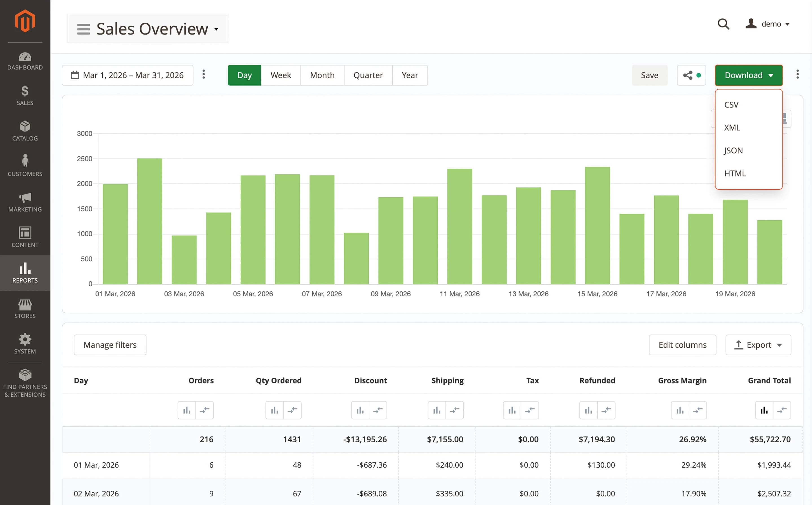Click the share icon next to Save
Image resolution: width=812 pixels, height=505 pixels.
(x=688, y=75)
